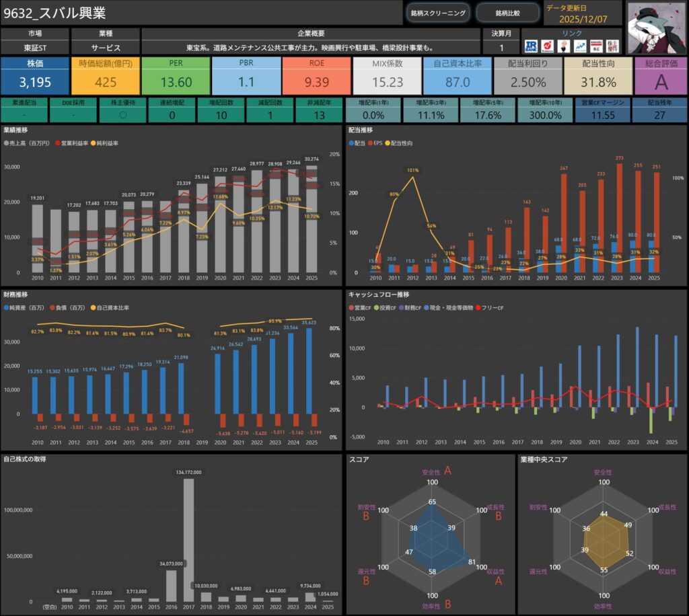Click the blue rising chart link icon

[579, 46]
